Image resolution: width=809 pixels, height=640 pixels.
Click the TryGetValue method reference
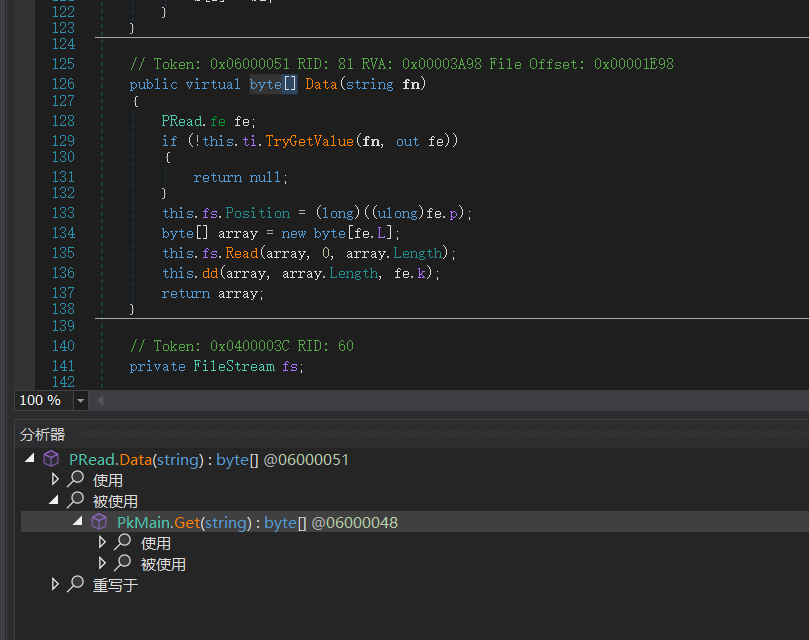coord(310,141)
